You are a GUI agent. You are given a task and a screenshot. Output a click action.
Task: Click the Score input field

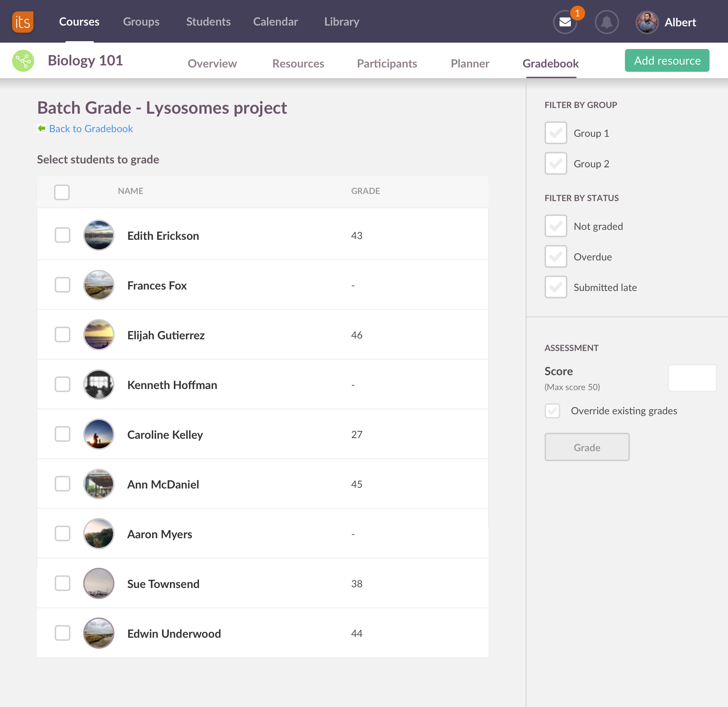[692, 378]
